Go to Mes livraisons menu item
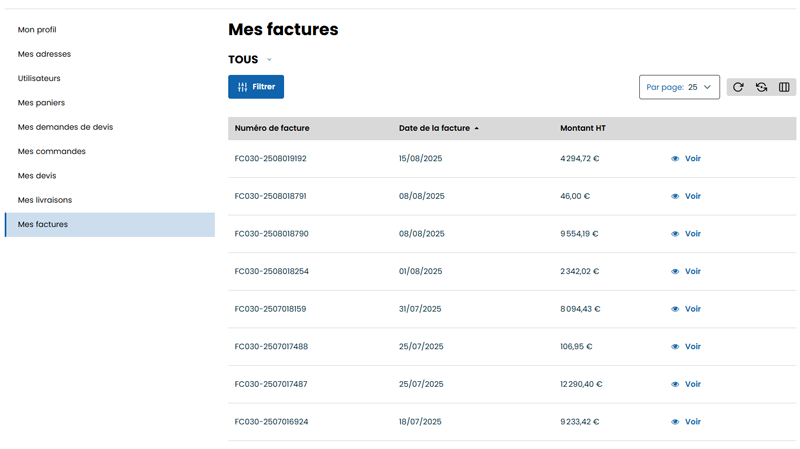 [45, 200]
